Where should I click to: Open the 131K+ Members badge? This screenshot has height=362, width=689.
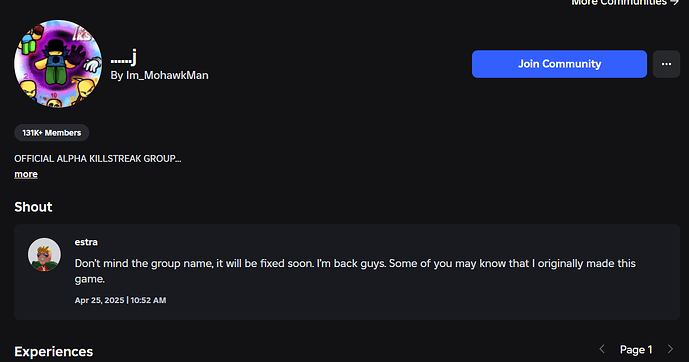[52, 133]
